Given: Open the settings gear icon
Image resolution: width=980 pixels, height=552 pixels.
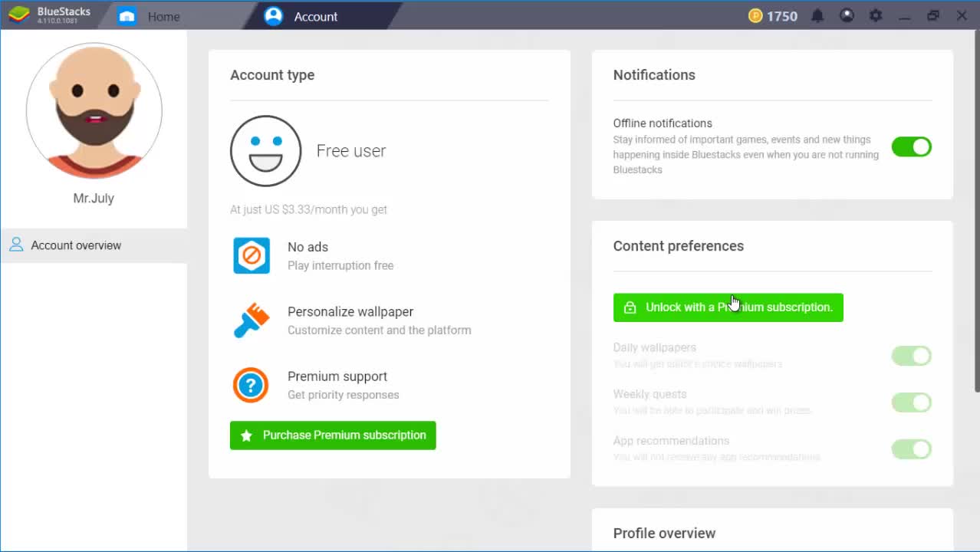Looking at the screenshot, I should (876, 16).
